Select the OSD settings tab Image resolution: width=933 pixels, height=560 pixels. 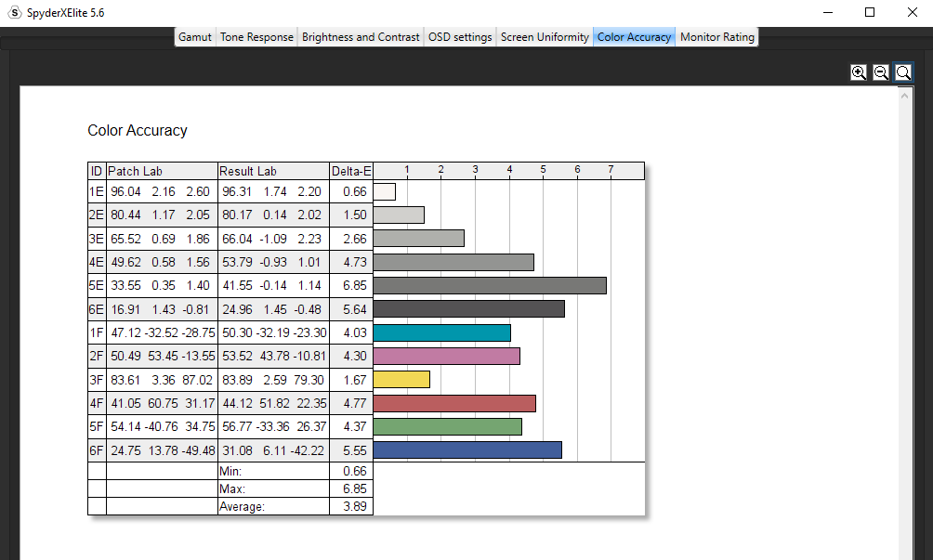[x=460, y=37]
